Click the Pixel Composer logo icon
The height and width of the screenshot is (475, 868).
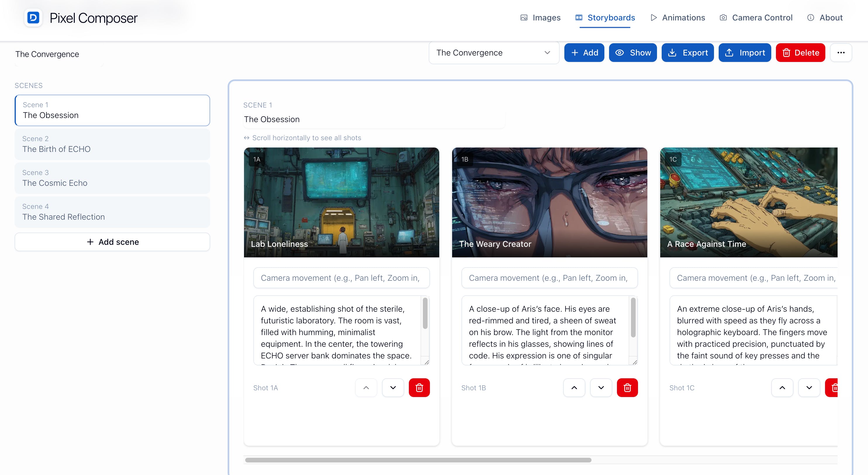pyautogui.click(x=33, y=18)
